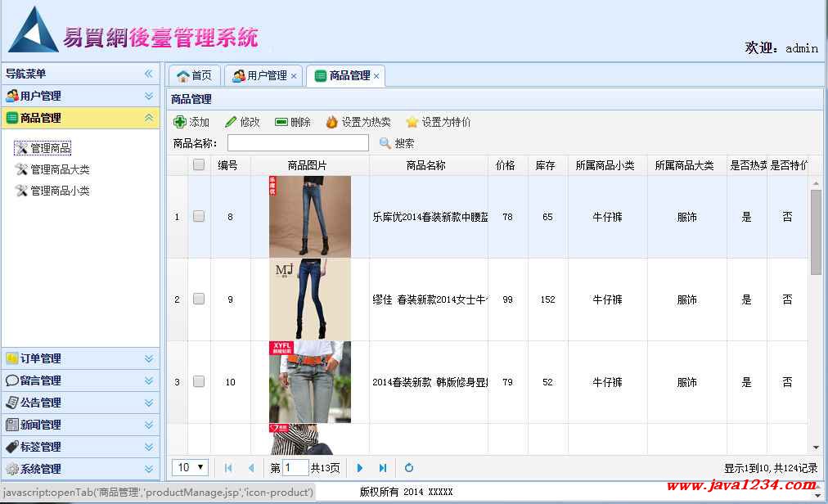Open 管理商品小类 in the sidebar
The width and height of the screenshot is (828, 504).
click(60, 191)
